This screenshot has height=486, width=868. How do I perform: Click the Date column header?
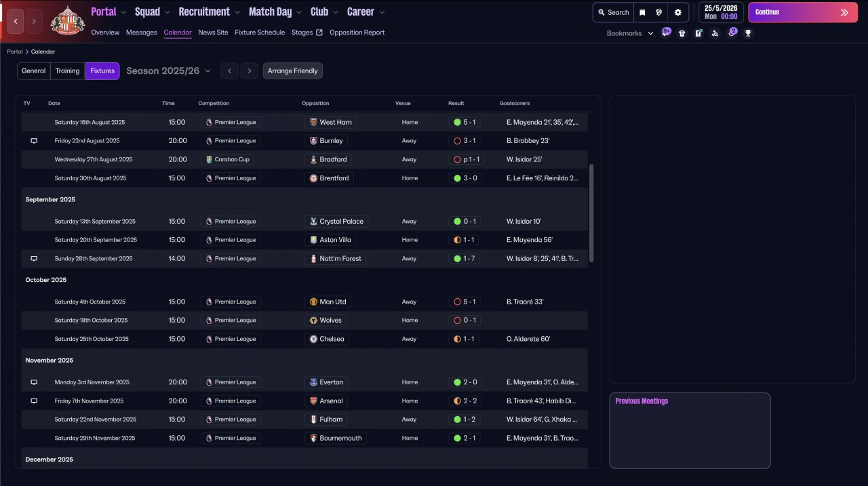tap(54, 104)
